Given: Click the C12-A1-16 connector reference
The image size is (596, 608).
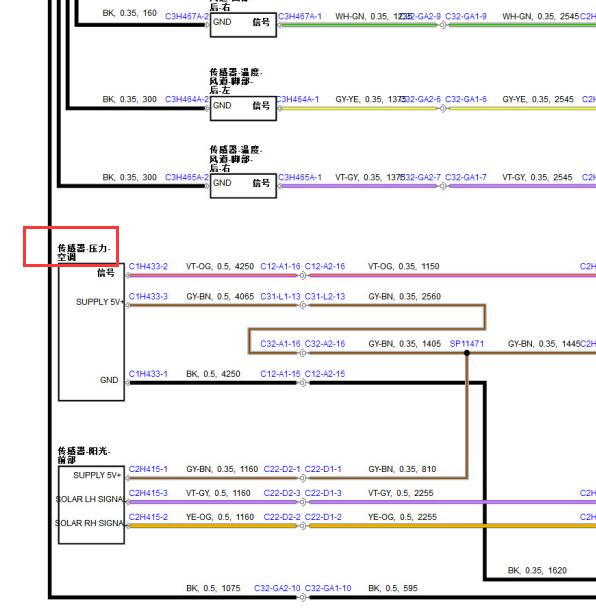Looking at the screenshot, I should click(x=280, y=266).
